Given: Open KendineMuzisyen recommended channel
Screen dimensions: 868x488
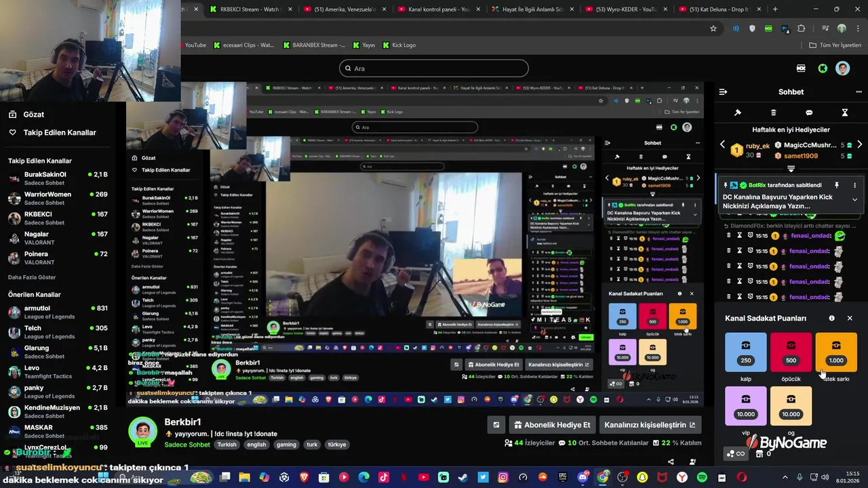Looking at the screenshot, I should [x=58, y=411].
